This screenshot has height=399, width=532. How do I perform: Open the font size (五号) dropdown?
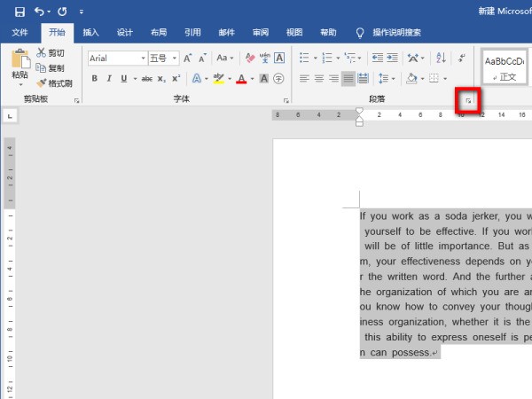175,58
